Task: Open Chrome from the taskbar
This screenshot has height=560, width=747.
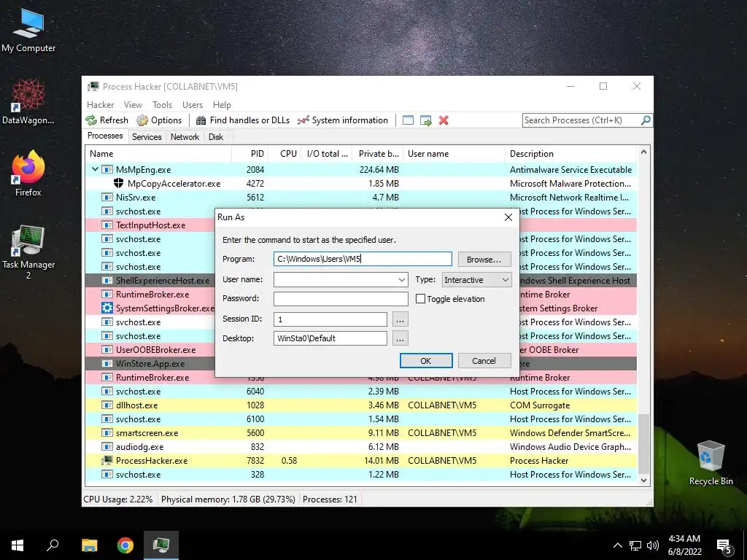Action: pyautogui.click(x=125, y=545)
